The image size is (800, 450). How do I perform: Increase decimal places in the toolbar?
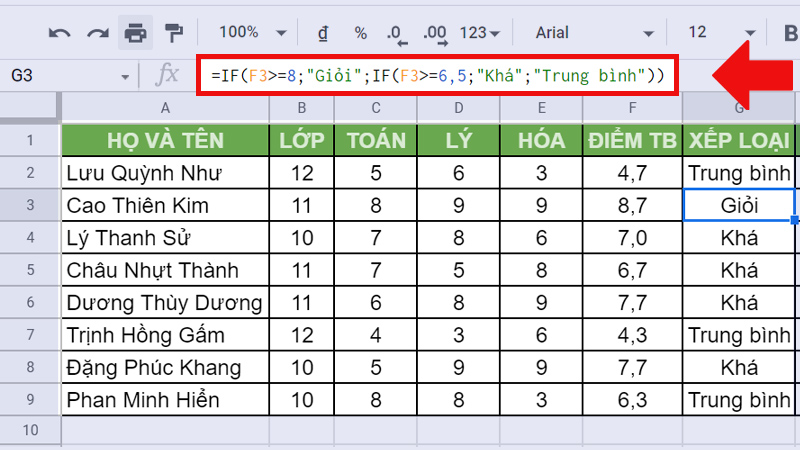435,34
